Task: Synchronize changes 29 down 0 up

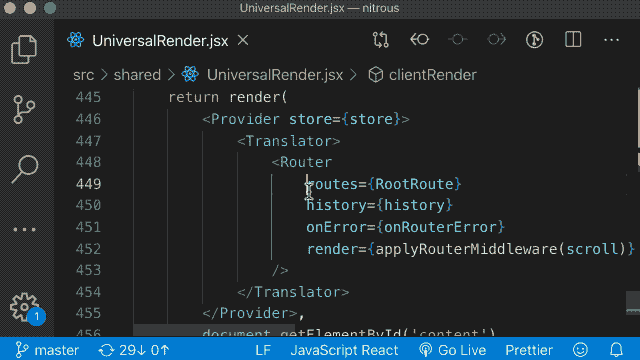Action: tap(134, 350)
